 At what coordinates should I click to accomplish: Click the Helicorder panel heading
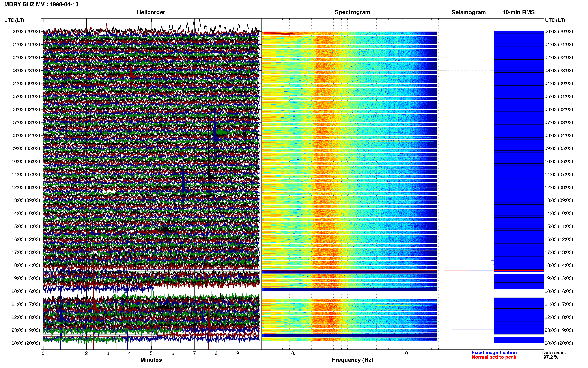[151, 12]
